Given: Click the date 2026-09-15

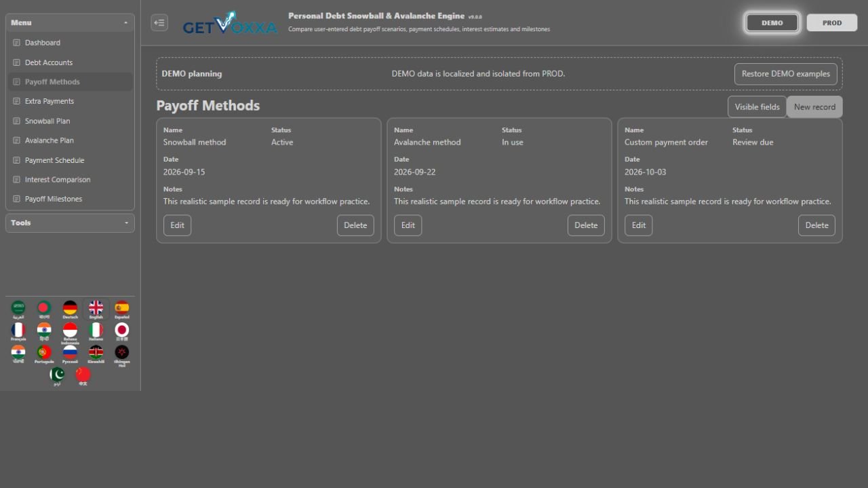Looking at the screenshot, I should coord(184,172).
